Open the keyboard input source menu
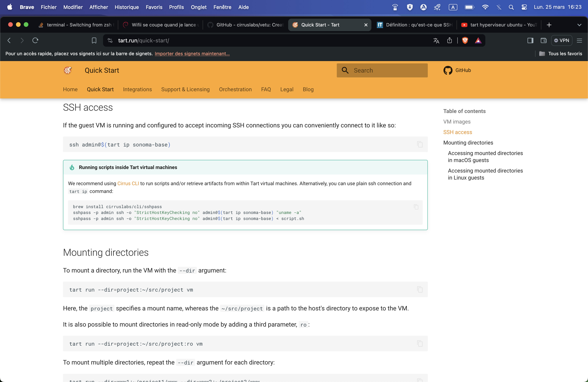This screenshot has height=382, width=588. pyautogui.click(x=453, y=7)
